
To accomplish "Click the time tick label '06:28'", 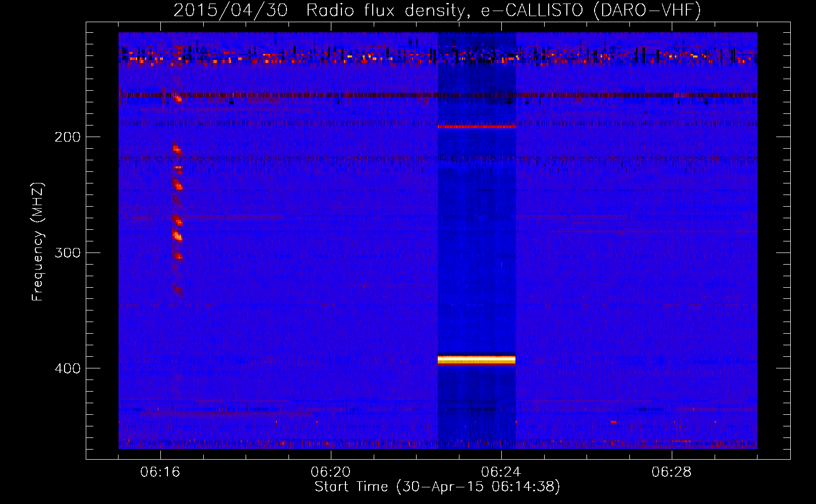I will 672,472.
